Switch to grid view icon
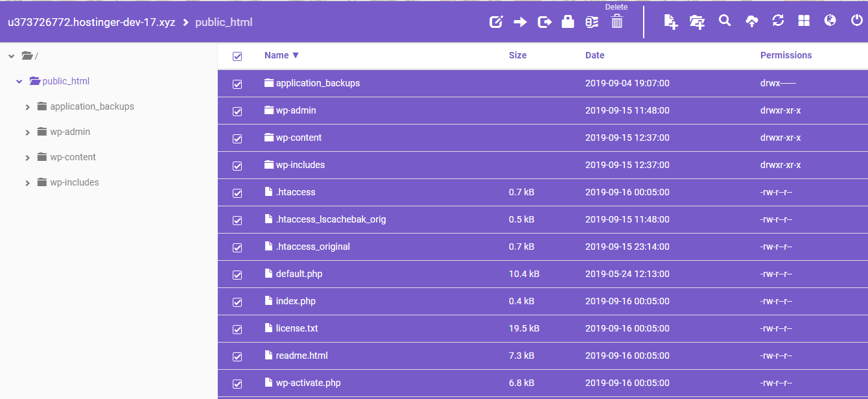 pos(804,21)
